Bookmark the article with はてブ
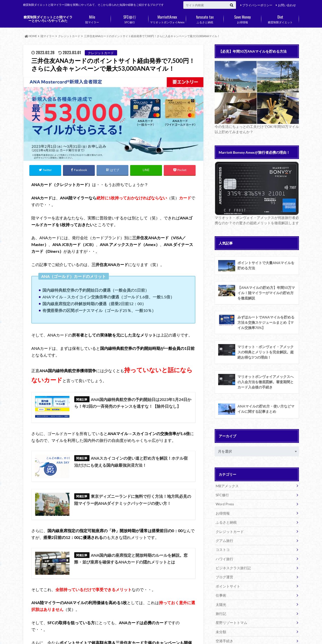 [112, 170]
